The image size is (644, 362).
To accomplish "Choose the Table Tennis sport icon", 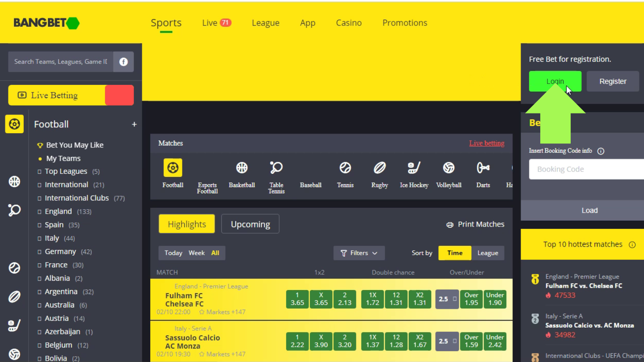I will (276, 168).
